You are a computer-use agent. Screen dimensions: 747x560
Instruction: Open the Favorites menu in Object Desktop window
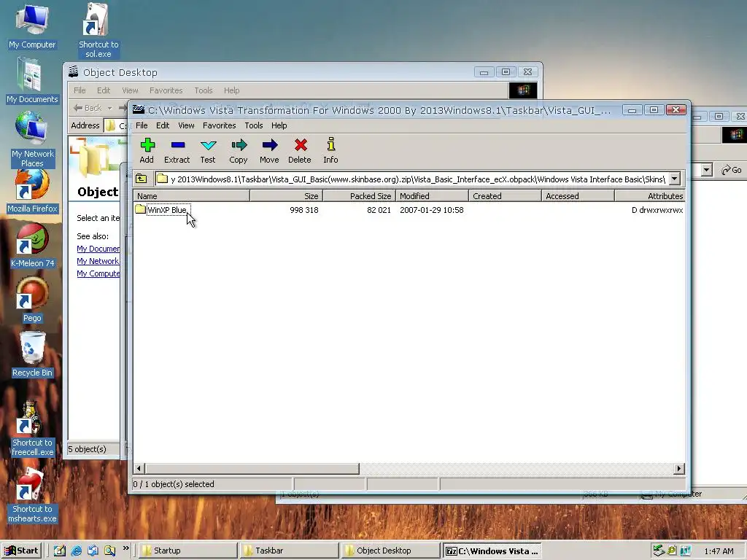pos(166,90)
